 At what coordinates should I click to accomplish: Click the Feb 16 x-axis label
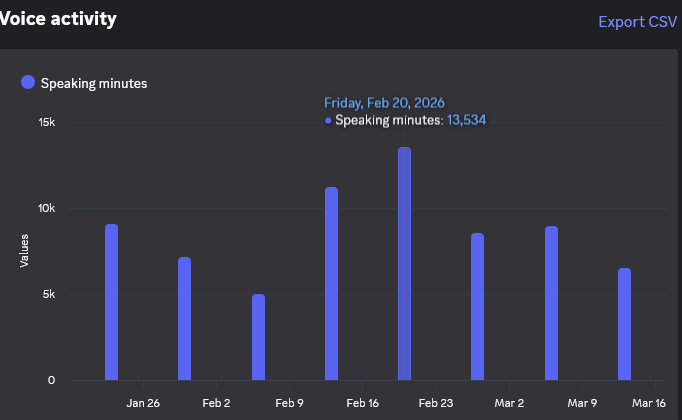point(362,403)
